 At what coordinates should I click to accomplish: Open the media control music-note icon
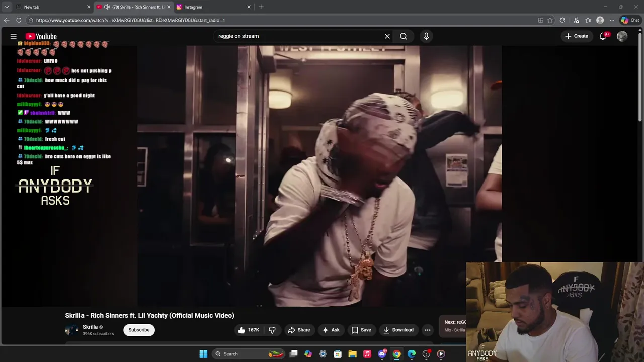click(576, 20)
